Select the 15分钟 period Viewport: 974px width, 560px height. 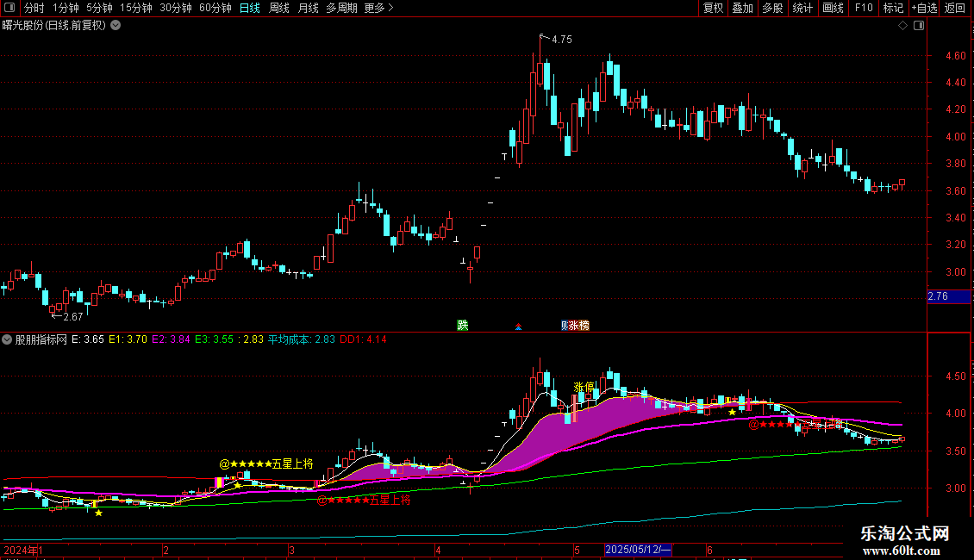(x=136, y=8)
